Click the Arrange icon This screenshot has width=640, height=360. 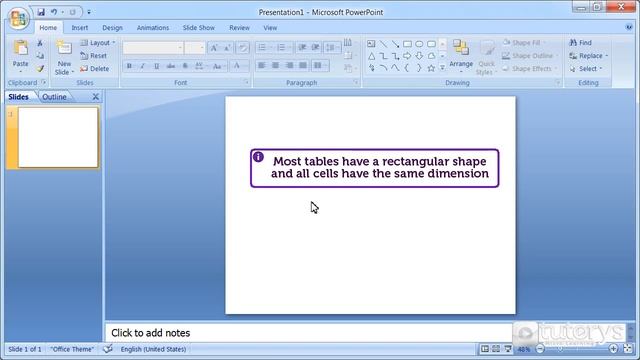point(461,48)
